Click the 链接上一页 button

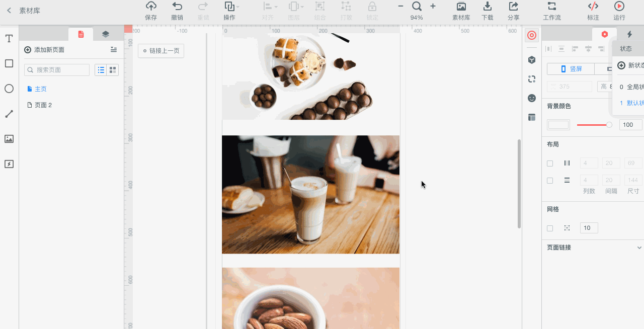click(161, 51)
